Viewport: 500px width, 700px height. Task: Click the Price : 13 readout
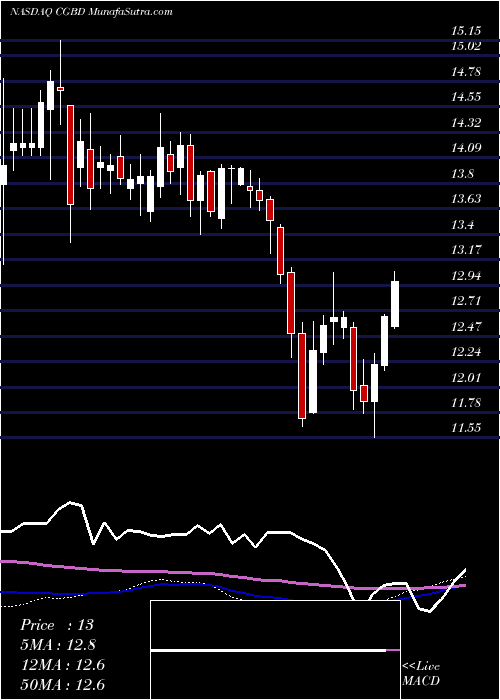[x=57, y=625]
